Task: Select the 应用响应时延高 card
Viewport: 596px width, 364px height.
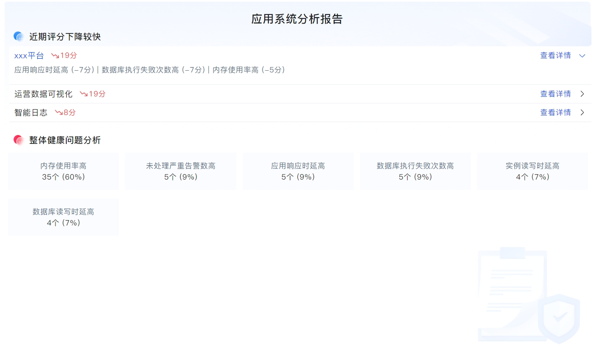Action: [x=298, y=171]
